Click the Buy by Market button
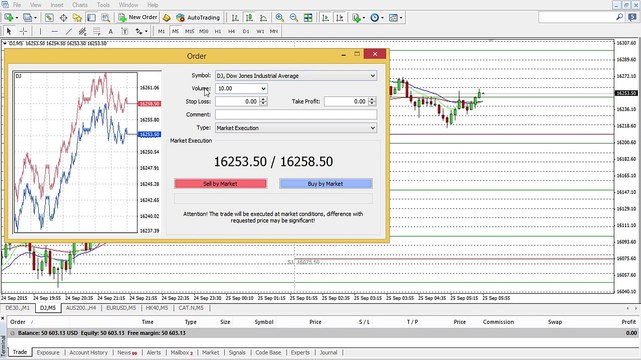Viewport: 641px width, 360px height. 325,184
